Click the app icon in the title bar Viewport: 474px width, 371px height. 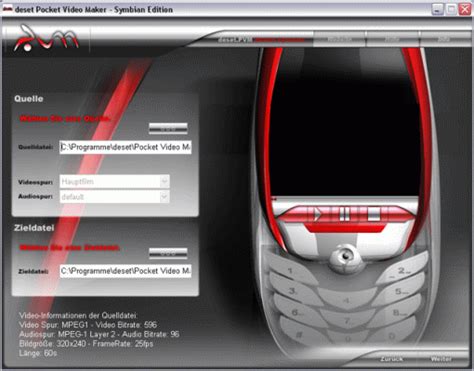coord(7,9)
